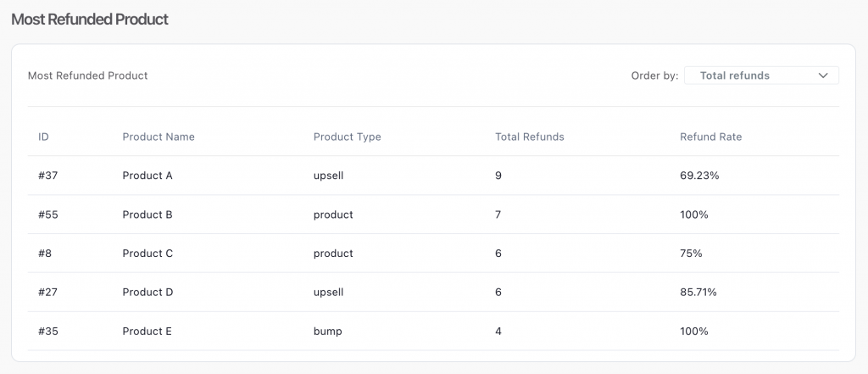Click product ID #27
This screenshot has height=374, width=868.
click(48, 292)
